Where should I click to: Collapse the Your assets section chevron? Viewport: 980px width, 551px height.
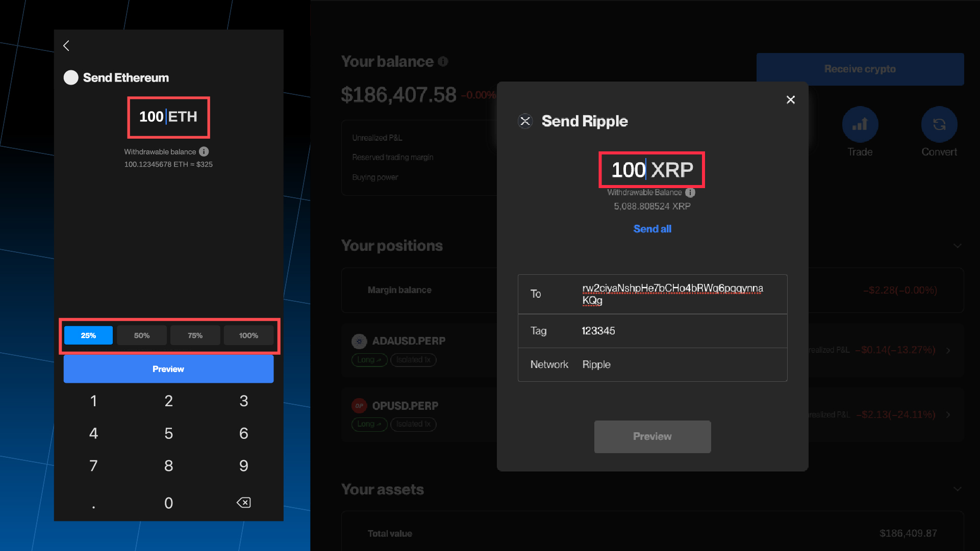point(957,489)
